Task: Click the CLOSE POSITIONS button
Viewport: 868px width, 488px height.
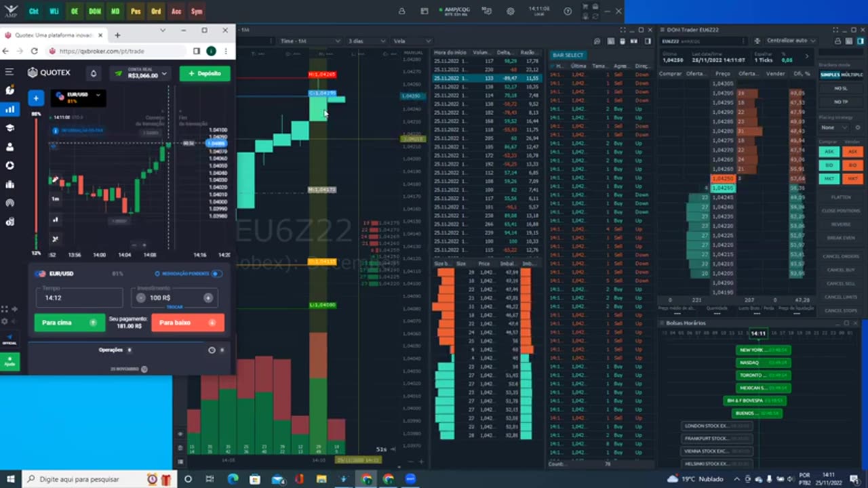Action: (x=841, y=211)
